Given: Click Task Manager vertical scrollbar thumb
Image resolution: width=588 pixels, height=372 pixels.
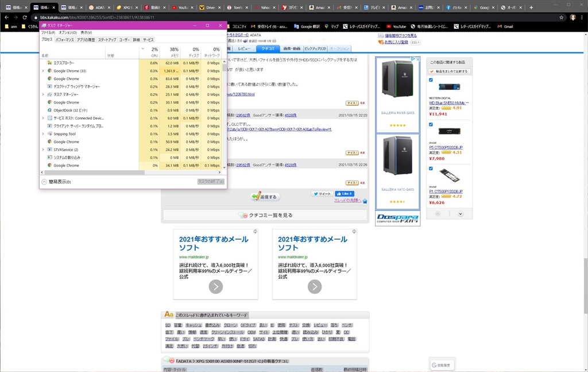Looking at the screenshot, I should click(x=225, y=67).
